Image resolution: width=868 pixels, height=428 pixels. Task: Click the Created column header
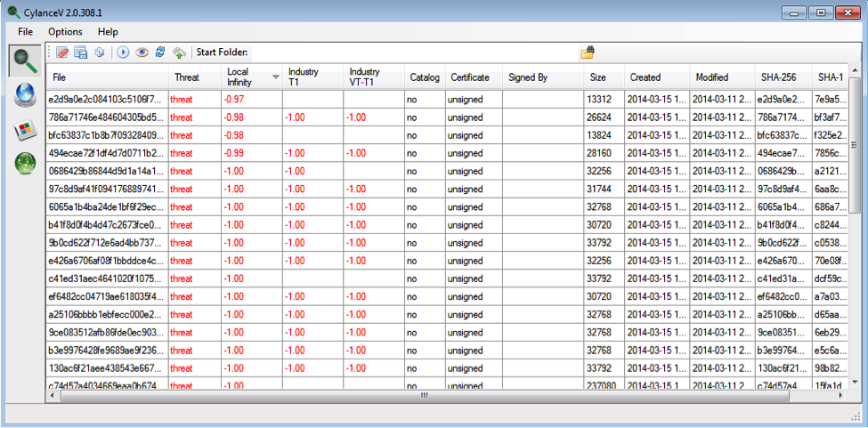point(657,77)
